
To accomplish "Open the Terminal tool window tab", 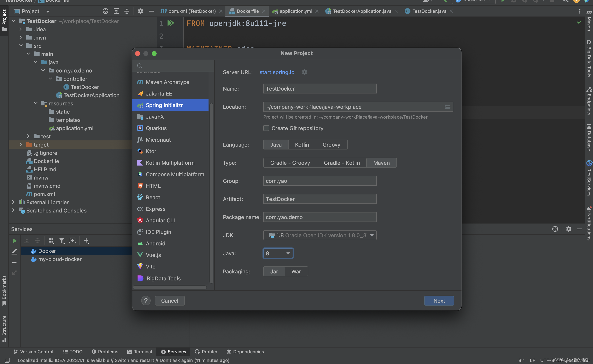I will [x=140, y=351].
